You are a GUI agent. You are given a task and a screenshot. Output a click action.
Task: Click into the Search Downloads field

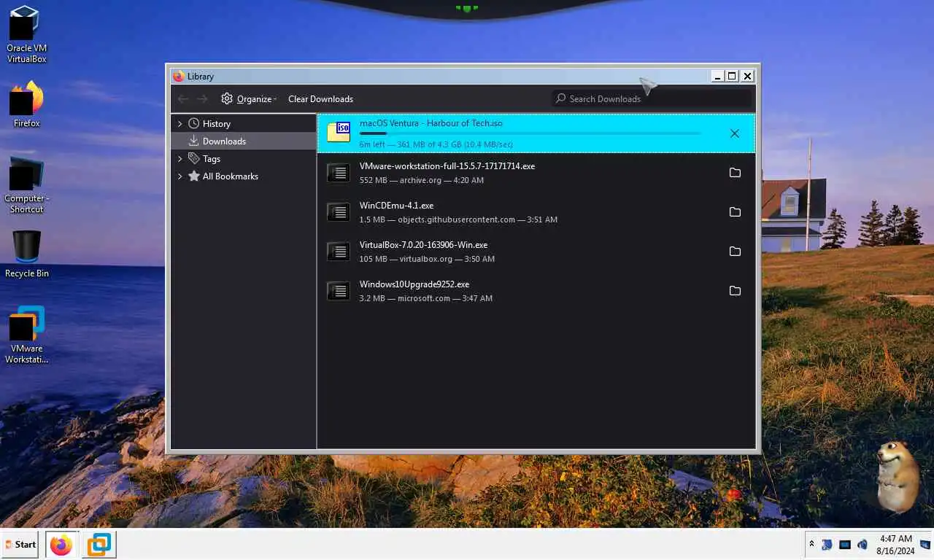pyautogui.click(x=651, y=98)
